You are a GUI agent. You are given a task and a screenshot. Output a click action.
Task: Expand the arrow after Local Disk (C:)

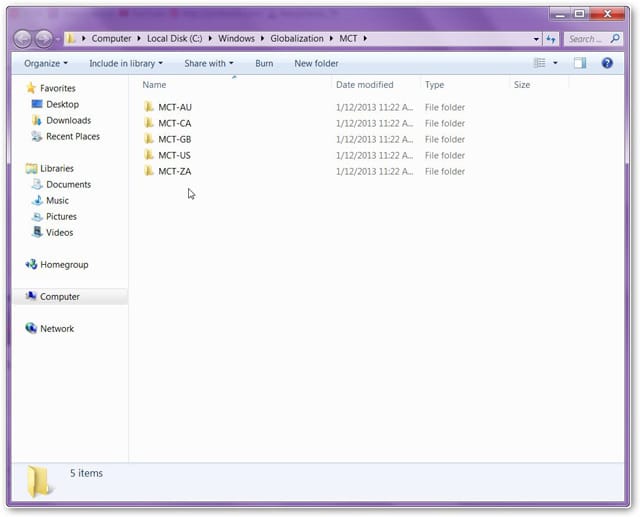[x=210, y=38]
